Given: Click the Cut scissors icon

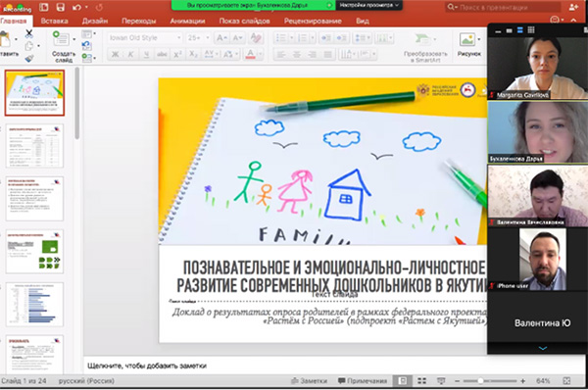Looking at the screenshot, I should (x=28, y=34).
